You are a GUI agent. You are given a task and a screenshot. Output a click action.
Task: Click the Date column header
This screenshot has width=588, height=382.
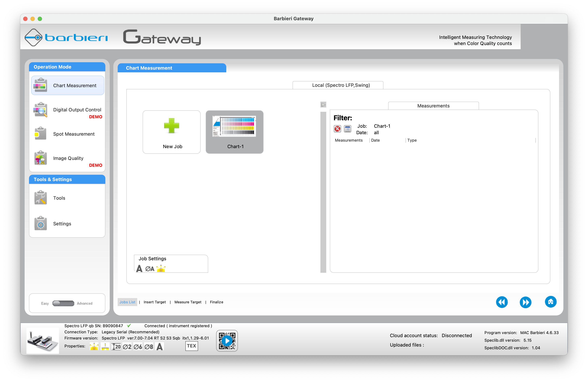[x=375, y=140]
